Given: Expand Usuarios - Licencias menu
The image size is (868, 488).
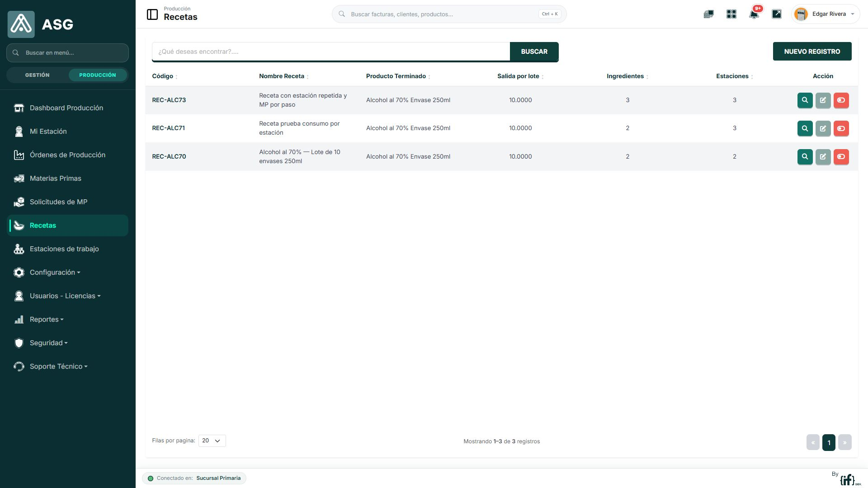Looking at the screenshot, I should pos(68,296).
